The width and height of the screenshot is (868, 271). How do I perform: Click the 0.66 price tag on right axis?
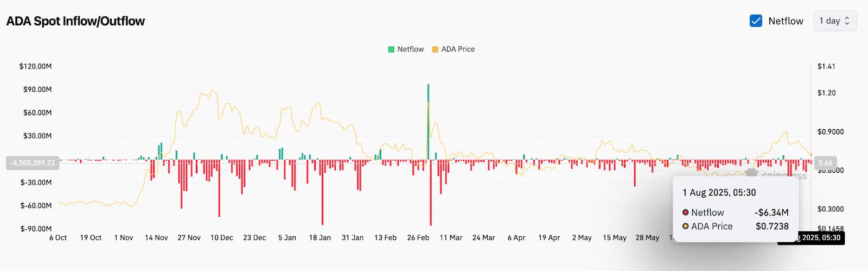pyautogui.click(x=825, y=162)
